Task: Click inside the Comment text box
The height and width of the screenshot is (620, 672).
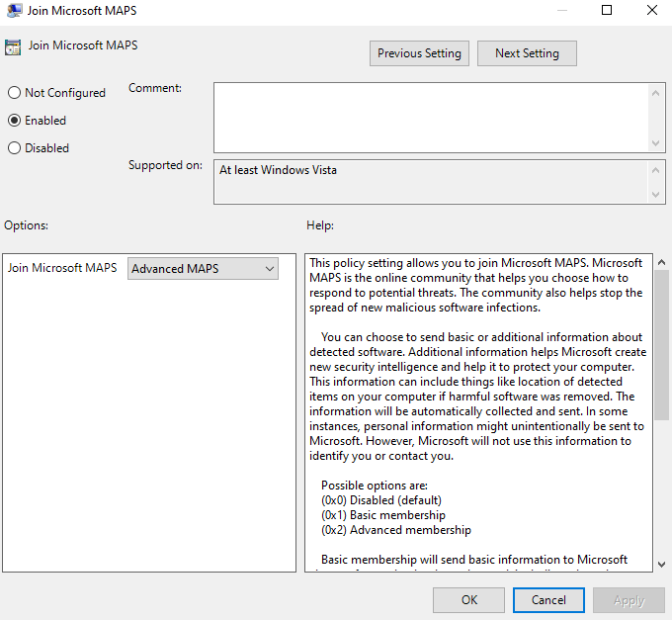Action: pyautogui.click(x=432, y=118)
